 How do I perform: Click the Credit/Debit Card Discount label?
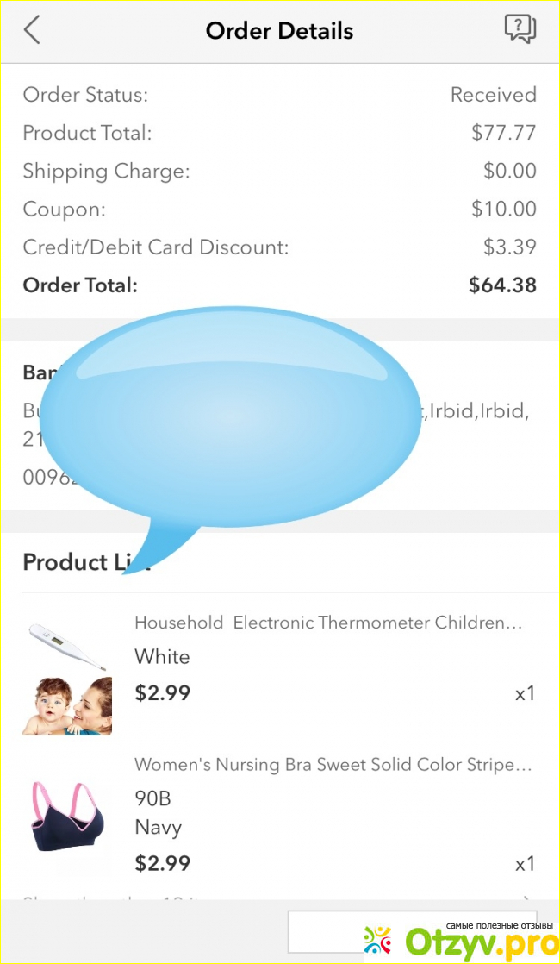pyautogui.click(x=156, y=247)
